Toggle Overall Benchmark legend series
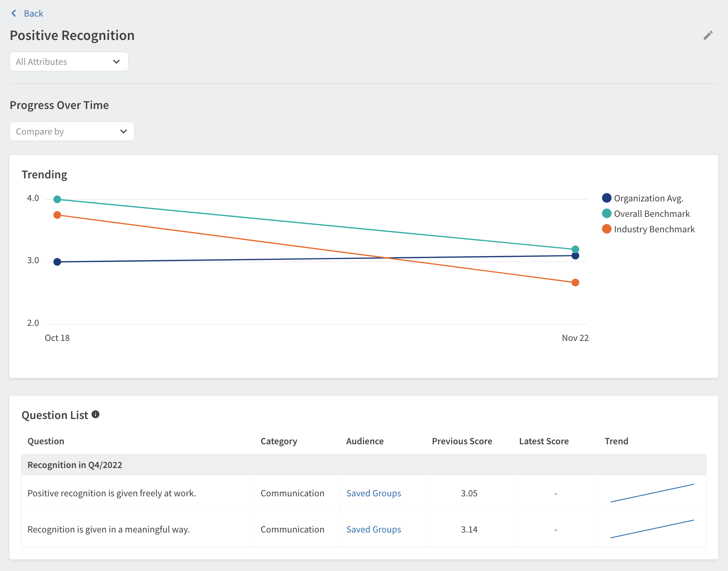Image resolution: width=728 pixels, height=571 pixels. tap(651, 214)
